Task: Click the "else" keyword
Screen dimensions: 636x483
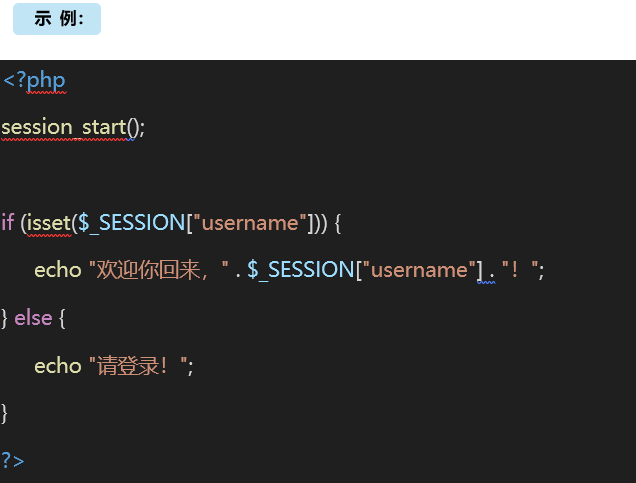Action: 33,318
